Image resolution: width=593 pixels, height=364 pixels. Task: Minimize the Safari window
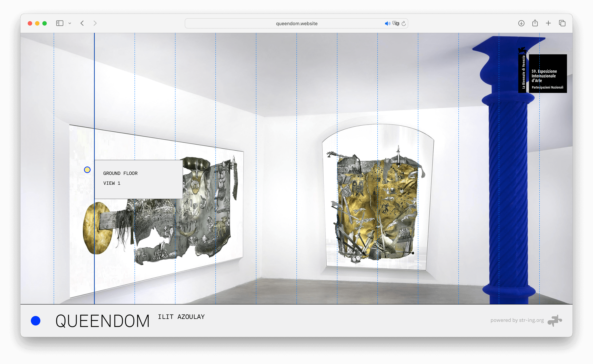[37, 23]
